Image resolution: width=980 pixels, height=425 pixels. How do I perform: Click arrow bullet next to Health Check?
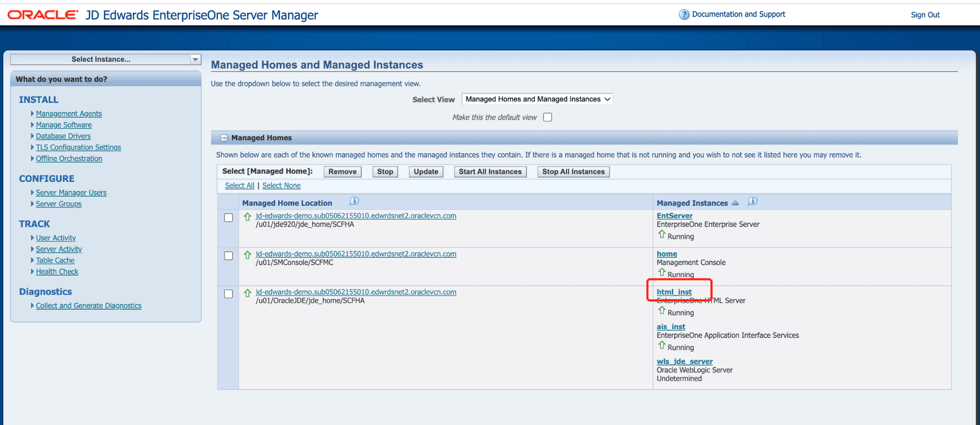32,271
